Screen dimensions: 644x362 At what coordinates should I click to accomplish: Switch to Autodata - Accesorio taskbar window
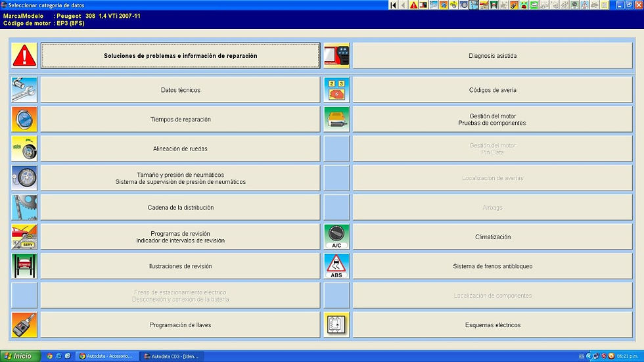click(x=108, y=356)
